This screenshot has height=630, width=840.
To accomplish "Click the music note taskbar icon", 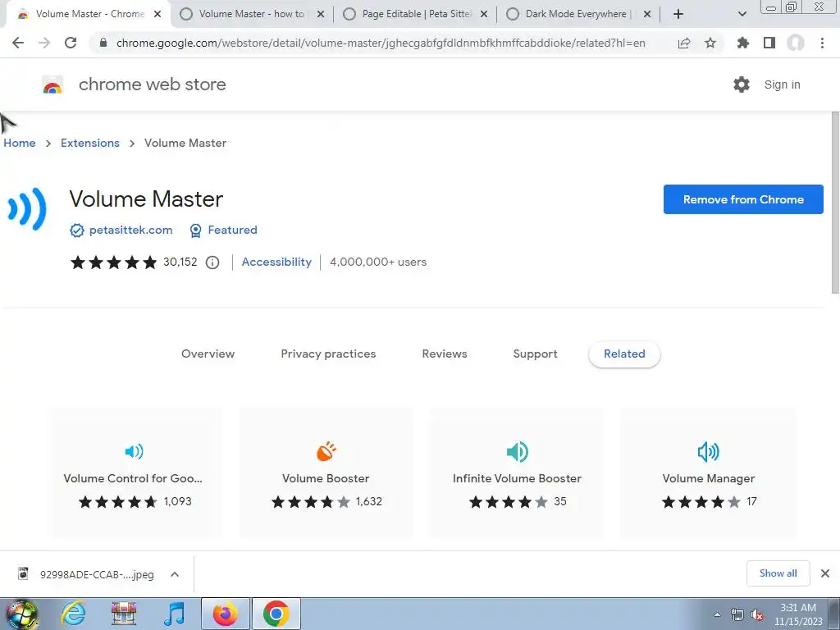I will pyautogui.click(x=174, y=614).
